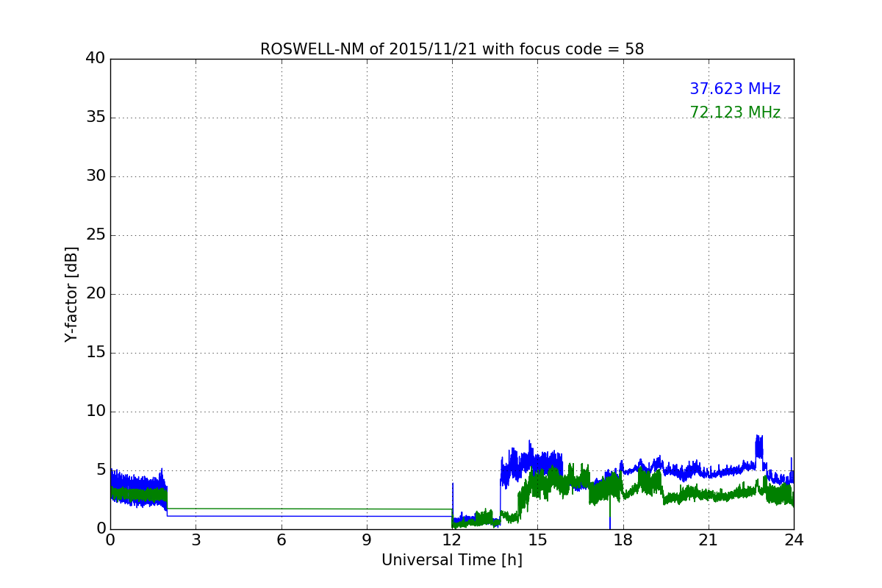This screenshot has width=882, height=588.
Task: Click y-axis tick label '5'
Action: [101, 470]
